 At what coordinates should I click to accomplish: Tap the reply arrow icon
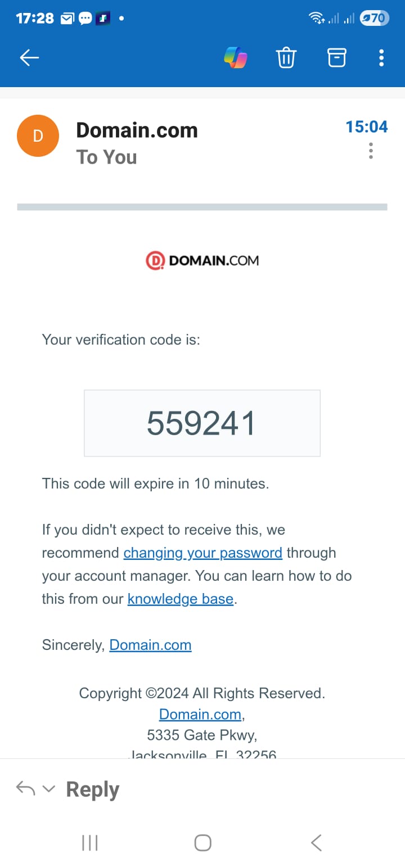click(x=25, y=789)
